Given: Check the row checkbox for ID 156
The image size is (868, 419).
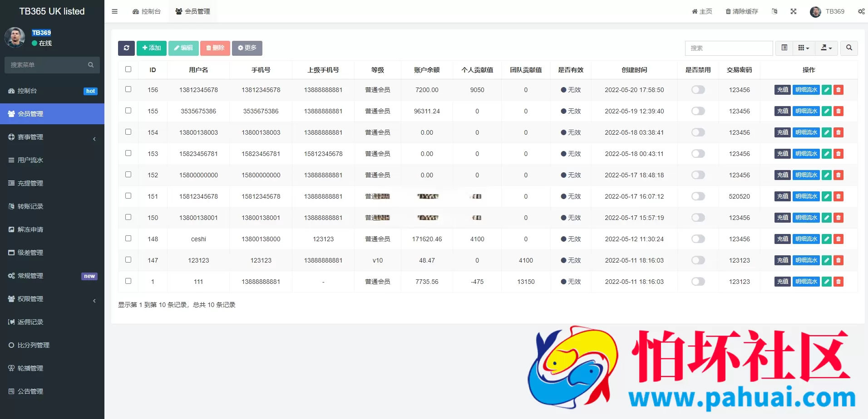Looking at the screenshot, I should click(128, 89).
